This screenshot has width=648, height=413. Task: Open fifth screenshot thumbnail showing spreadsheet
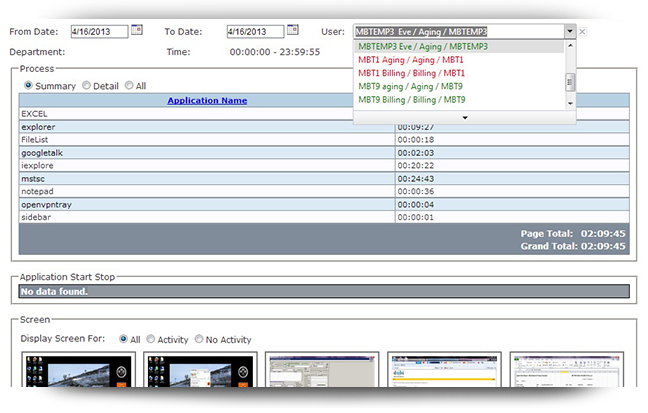pyautogui.click(x=567, y=370)
